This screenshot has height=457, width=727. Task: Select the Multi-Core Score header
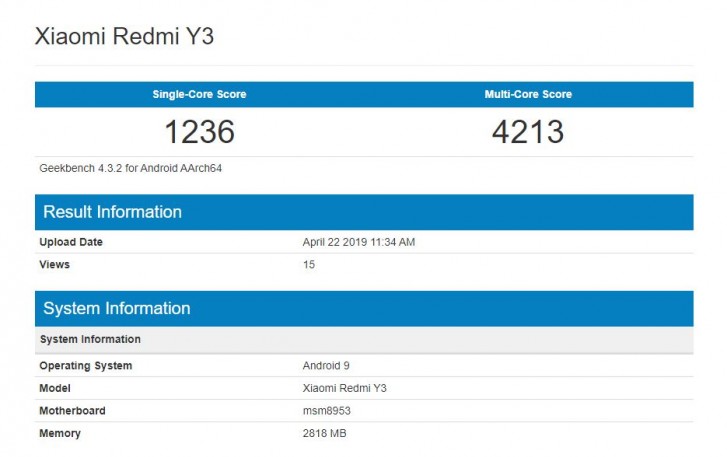[x=528, y=94]
